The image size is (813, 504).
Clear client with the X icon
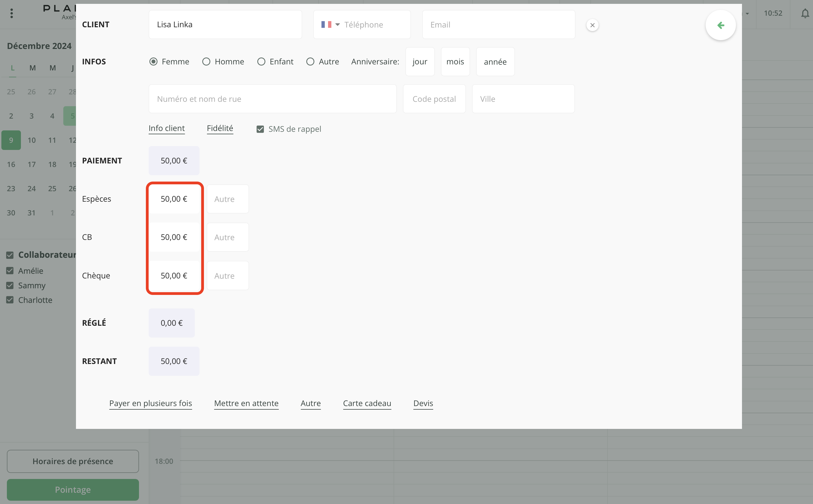(x=592, y=25)
